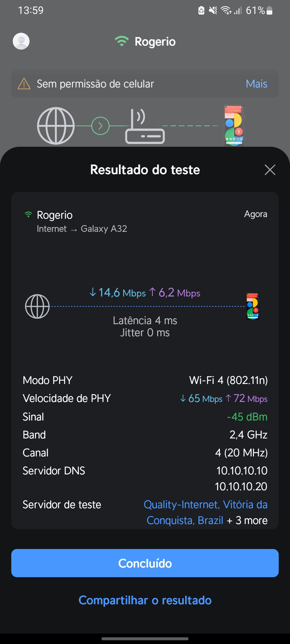This screenshot has height=644, width=290.
Task: Tap the user profile avatar icon
Action: [21, 41]
